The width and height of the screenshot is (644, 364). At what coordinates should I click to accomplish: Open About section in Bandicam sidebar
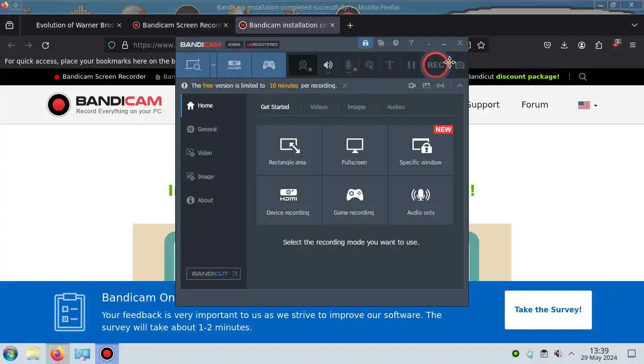click(x=214, y=200)
